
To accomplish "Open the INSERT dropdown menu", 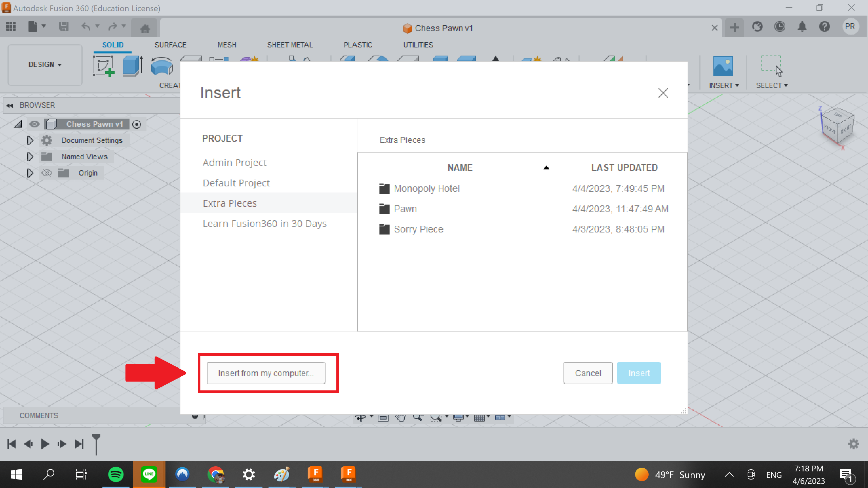I will tap(724, 85).
